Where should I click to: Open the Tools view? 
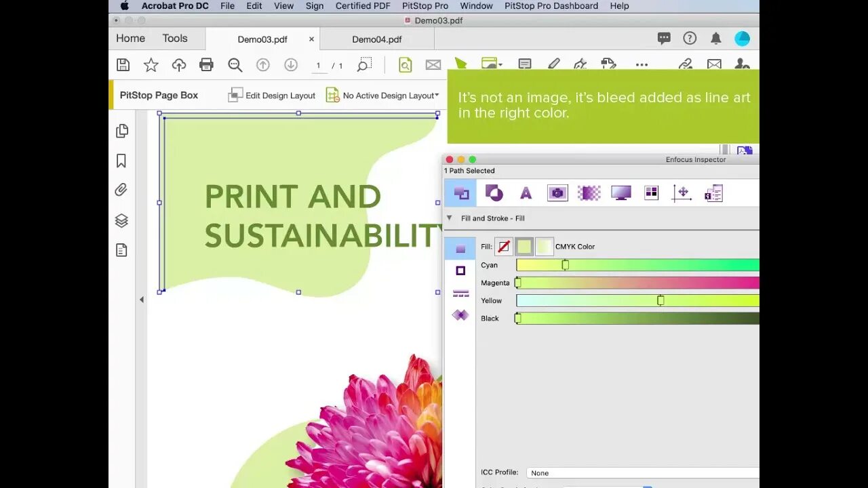pos(175,39)
